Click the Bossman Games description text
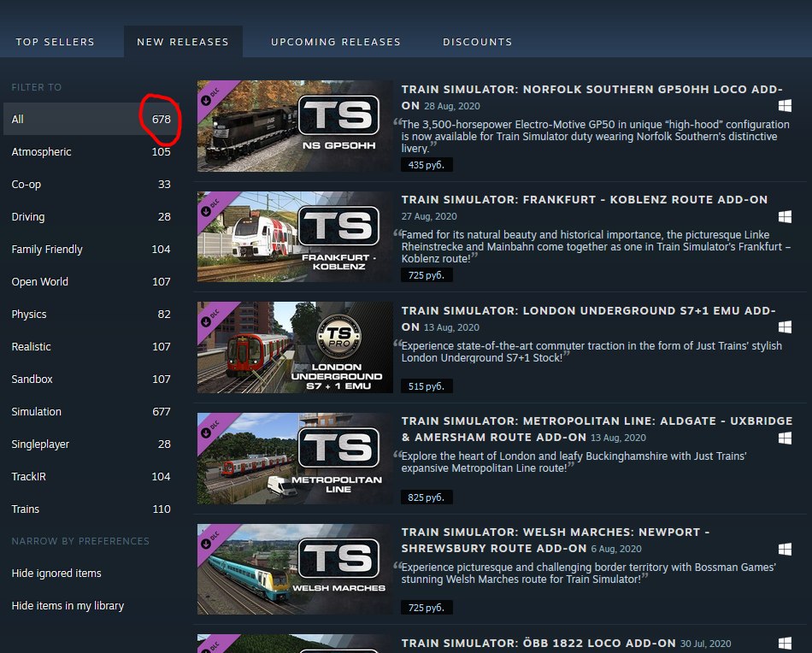 (588, 574)
